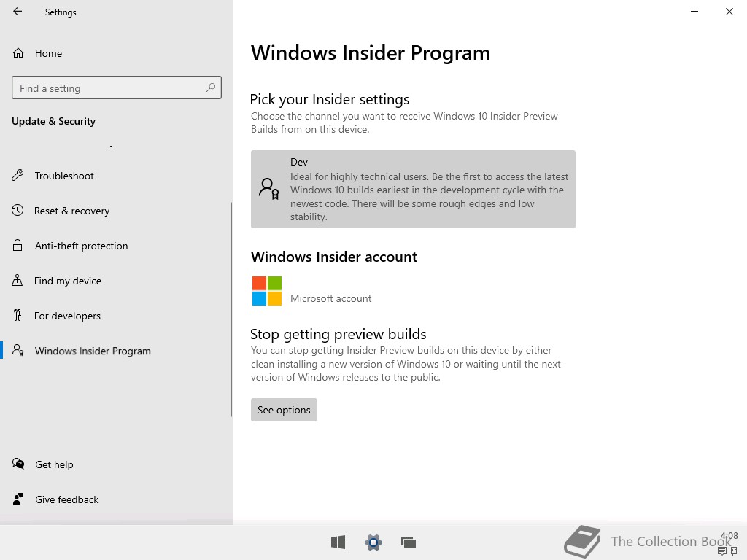Click the For developers tools icon
This screenshot has width=747, height=560.
tap(18, 315)
